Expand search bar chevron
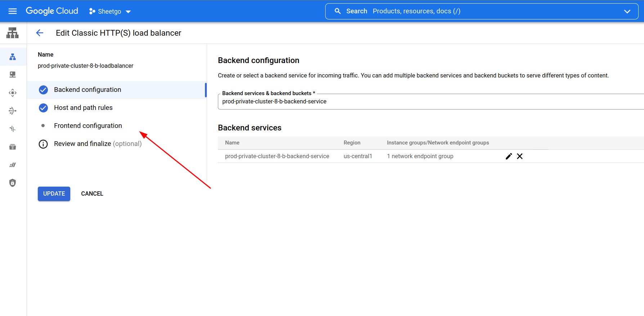Image resolution: width=644 pixels, height=316 pixels. (627, 12)
